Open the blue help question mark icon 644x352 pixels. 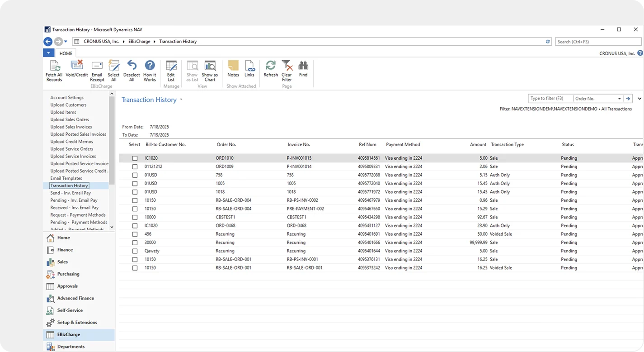(x=640, y=53)
